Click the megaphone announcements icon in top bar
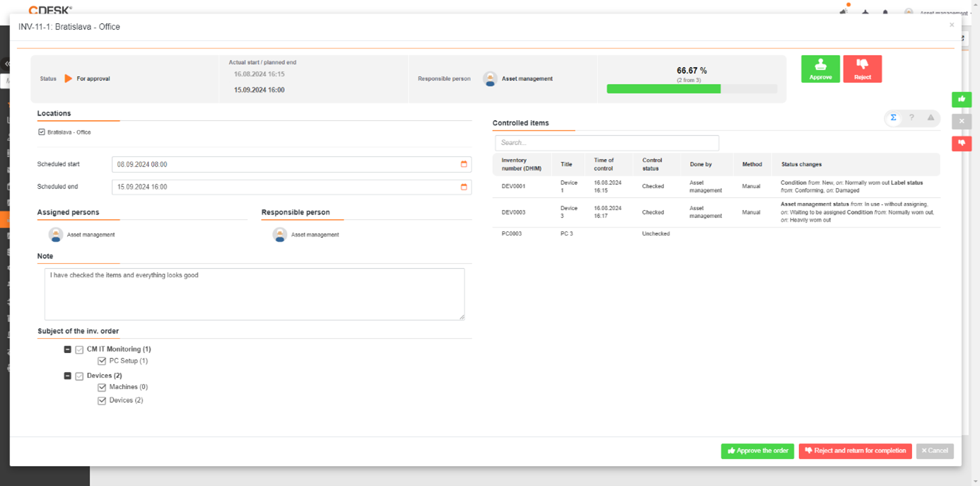980x486 pixels. coord(844,11)
